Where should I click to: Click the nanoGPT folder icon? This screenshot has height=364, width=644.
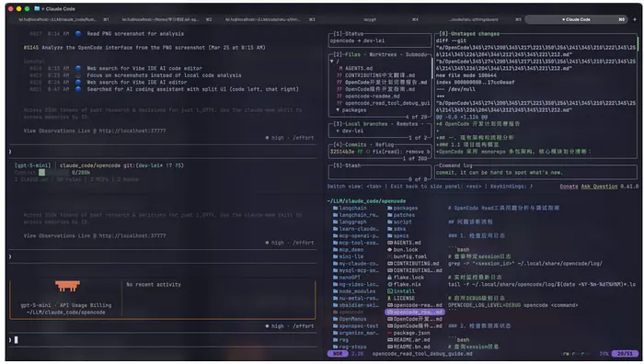[335, 278]
